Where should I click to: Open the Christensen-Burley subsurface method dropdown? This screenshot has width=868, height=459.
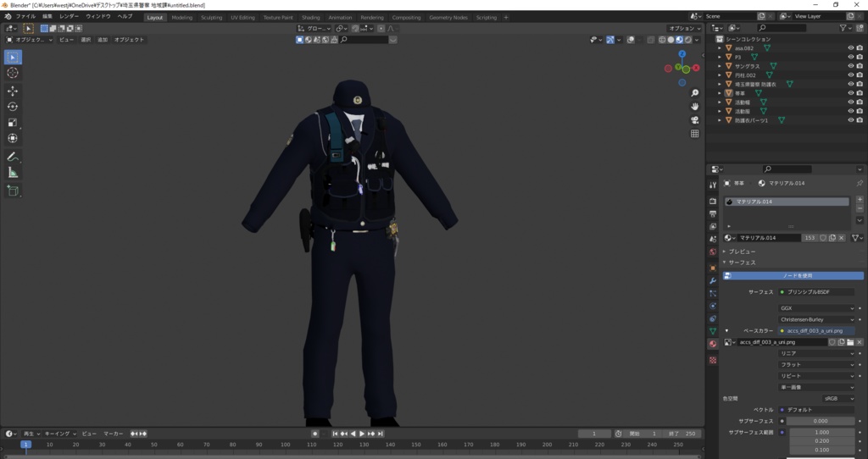pos(816,319)
